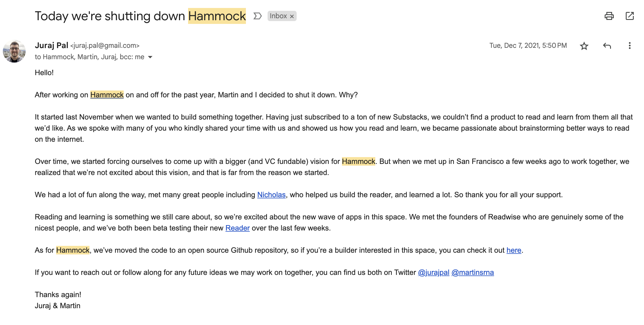Open the @jurajpal Twitter link
Image resolution: width=644 pixels, height=325 pixels.
coord(433,272)
